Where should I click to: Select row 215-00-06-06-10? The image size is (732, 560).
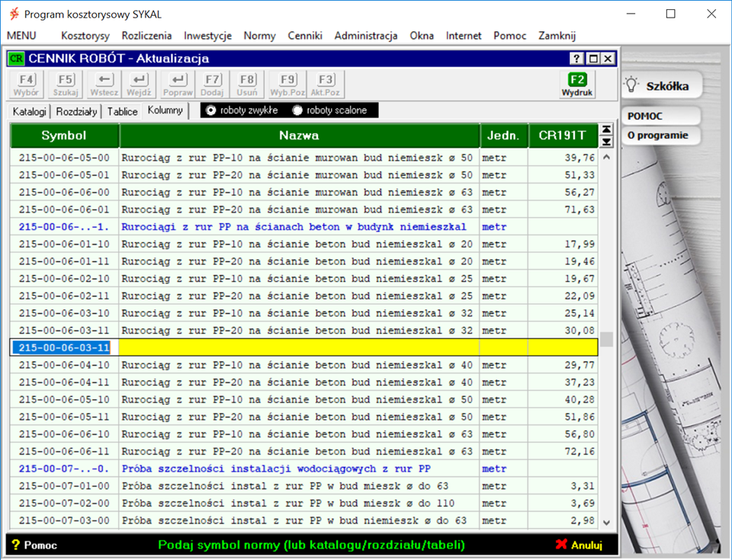304,434
